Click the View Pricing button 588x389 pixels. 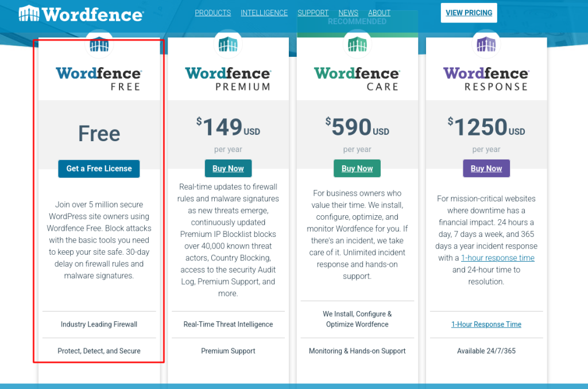(469, 13)
